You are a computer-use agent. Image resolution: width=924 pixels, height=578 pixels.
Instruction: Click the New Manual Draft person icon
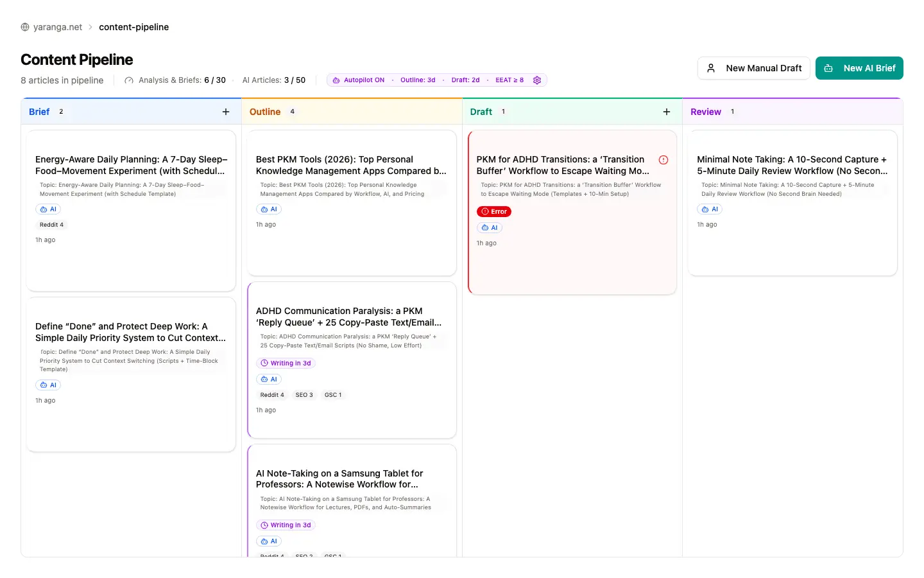tap(711, 68)
